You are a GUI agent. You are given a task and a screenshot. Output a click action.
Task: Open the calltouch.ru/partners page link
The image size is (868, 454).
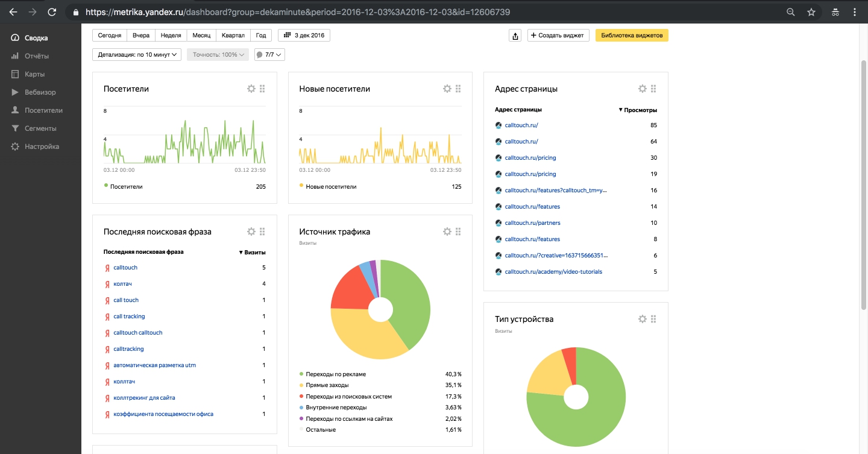(x=532, y=223)
